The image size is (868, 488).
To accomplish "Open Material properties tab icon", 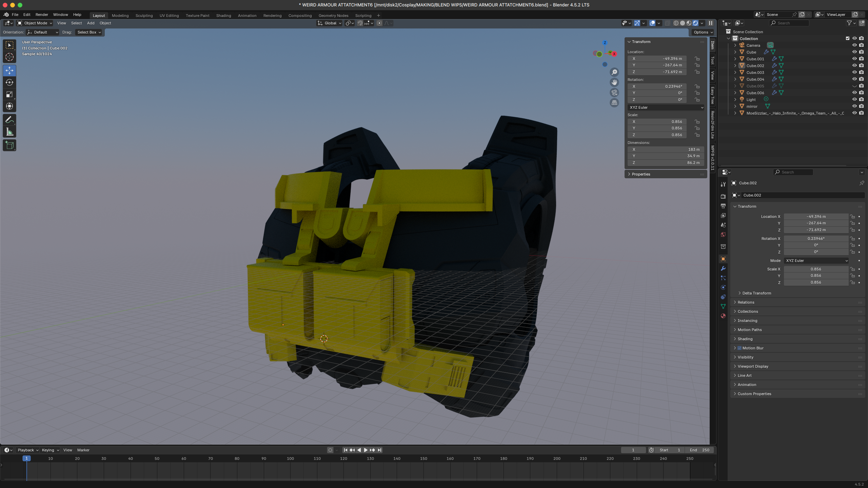I will (x=723, y=316).
